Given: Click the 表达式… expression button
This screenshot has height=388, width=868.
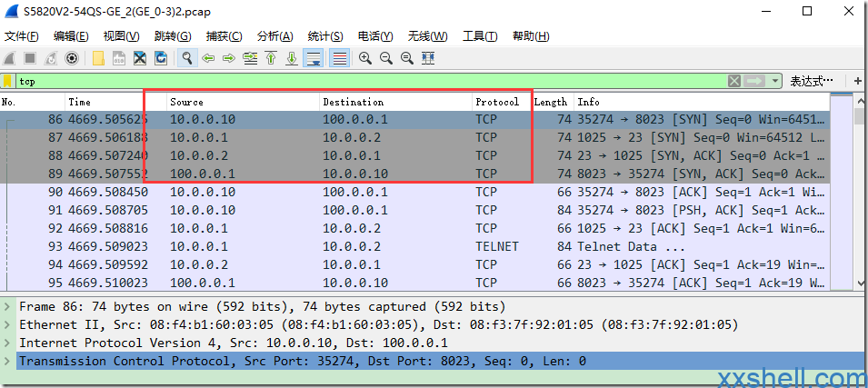Looking at the screenshot, I should tap(811, 82).
